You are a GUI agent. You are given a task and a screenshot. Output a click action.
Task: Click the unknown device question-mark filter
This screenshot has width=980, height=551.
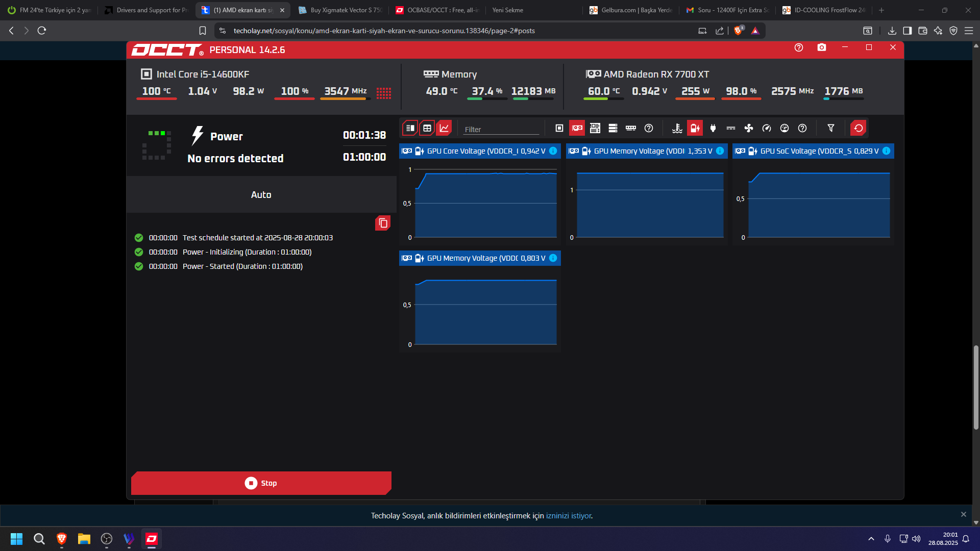[x=649, y=128]
